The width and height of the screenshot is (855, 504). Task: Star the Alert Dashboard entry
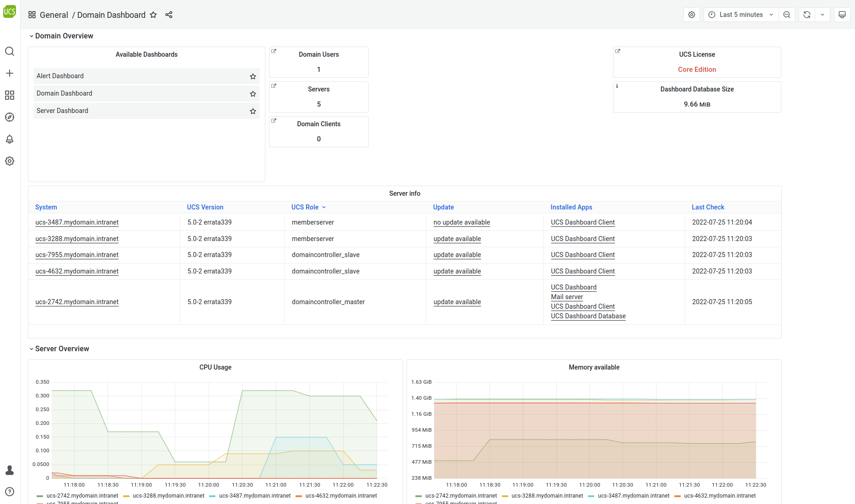(253, 76)
